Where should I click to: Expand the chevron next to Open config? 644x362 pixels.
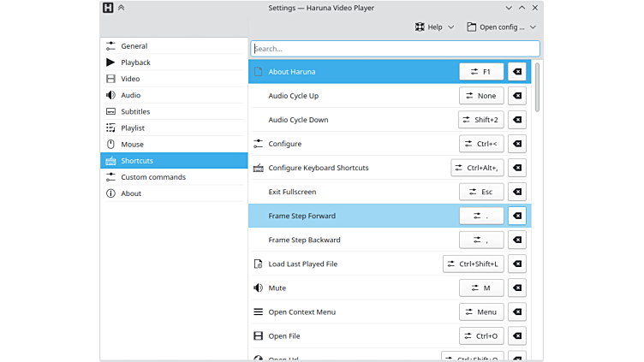tap(533, 27)
